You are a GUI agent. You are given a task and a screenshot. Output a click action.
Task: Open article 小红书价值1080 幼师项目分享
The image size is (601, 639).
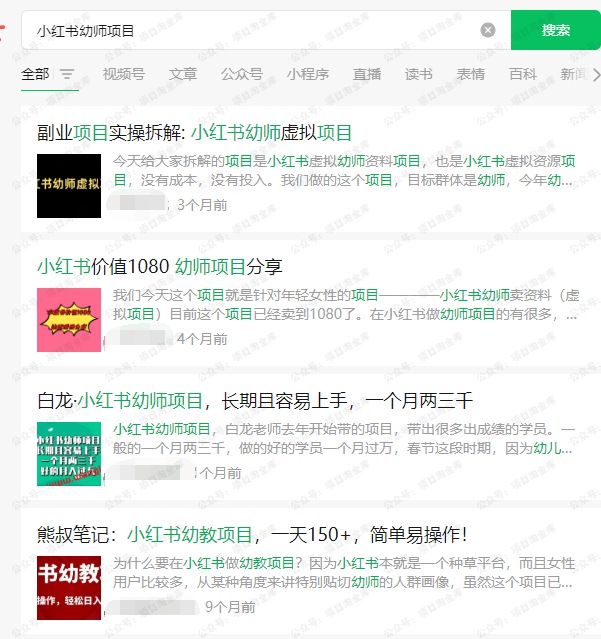pyautogui.click(x=160, y=267)
